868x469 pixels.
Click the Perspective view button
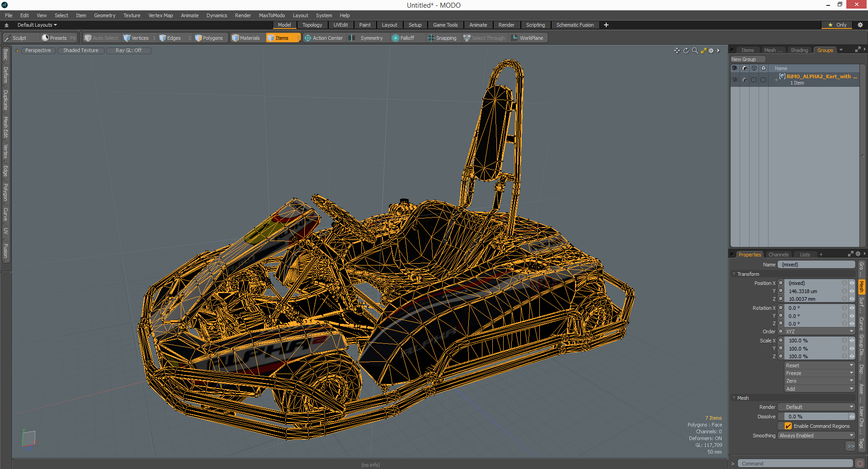(38, 51)
